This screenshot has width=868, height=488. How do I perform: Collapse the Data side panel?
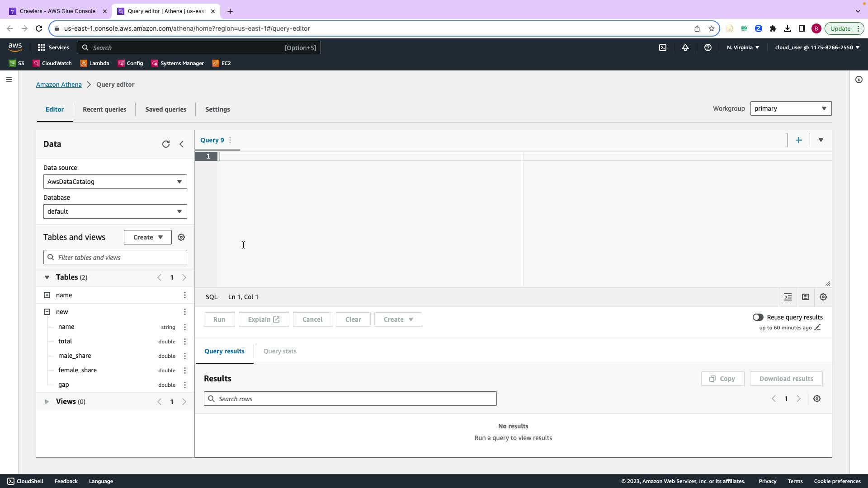tap(181, 144)
